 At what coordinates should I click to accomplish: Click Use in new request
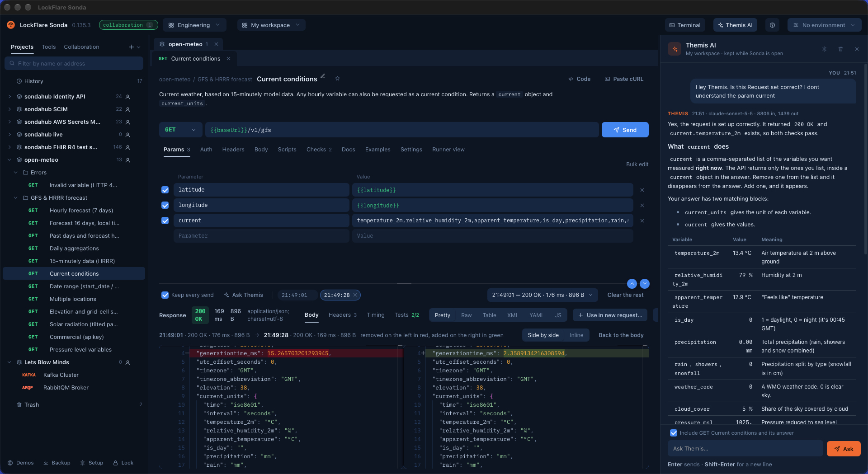click(x=610, y=315)
